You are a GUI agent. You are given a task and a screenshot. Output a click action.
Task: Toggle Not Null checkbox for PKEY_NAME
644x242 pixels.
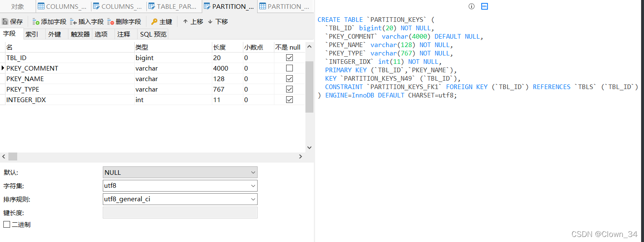(x=289, y=79)
